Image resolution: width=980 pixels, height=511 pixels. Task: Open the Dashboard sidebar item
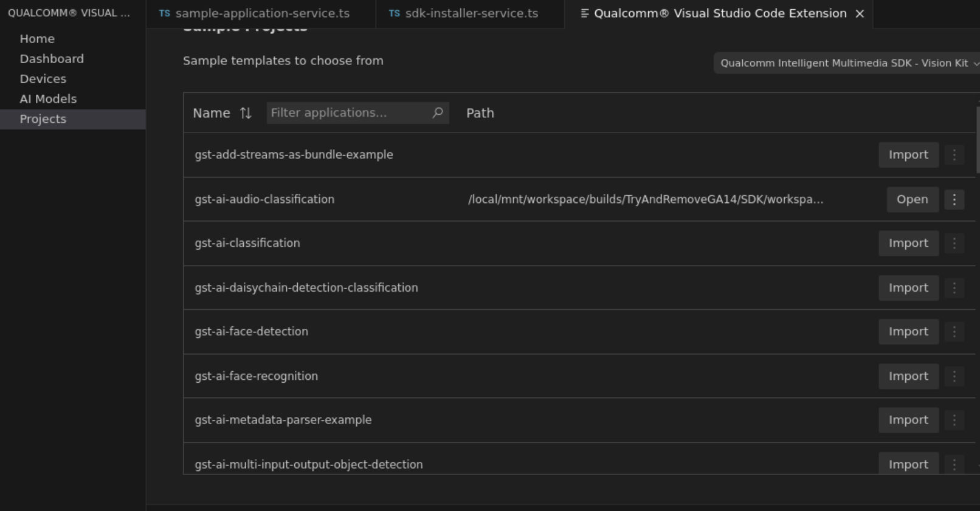(52, 59)
